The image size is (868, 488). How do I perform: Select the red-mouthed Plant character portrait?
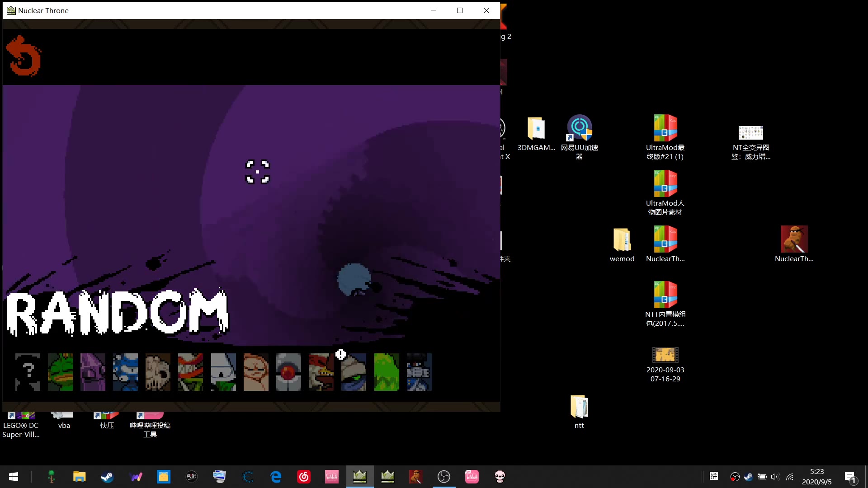click(191, 372)
